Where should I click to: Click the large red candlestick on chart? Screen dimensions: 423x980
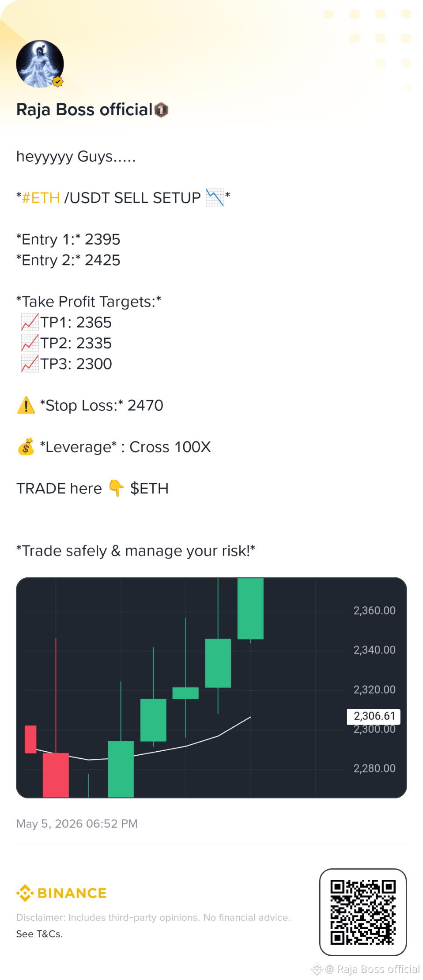[x=56, y=775]
